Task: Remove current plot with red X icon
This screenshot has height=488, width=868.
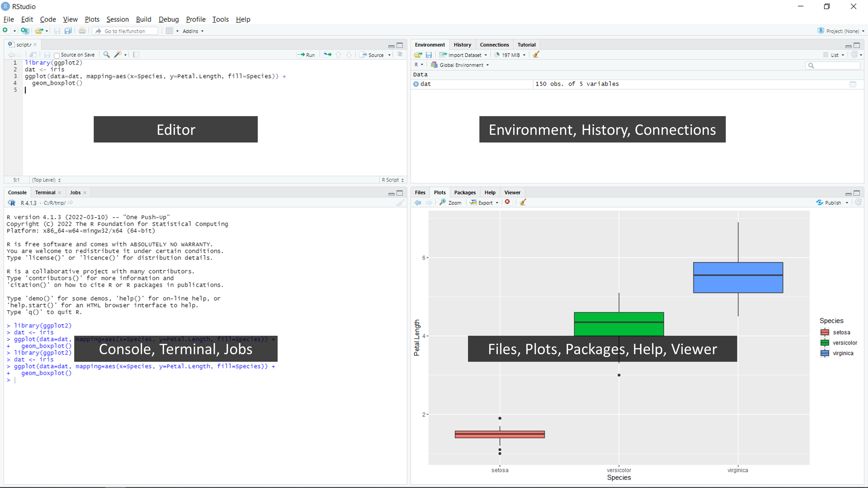Action: [507, 202]
